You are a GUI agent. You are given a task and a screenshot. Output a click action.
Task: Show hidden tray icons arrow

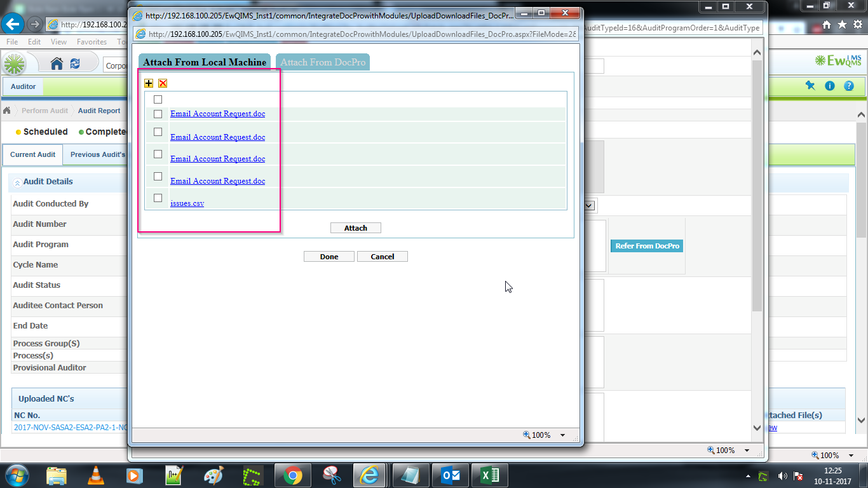pos(748,475)
